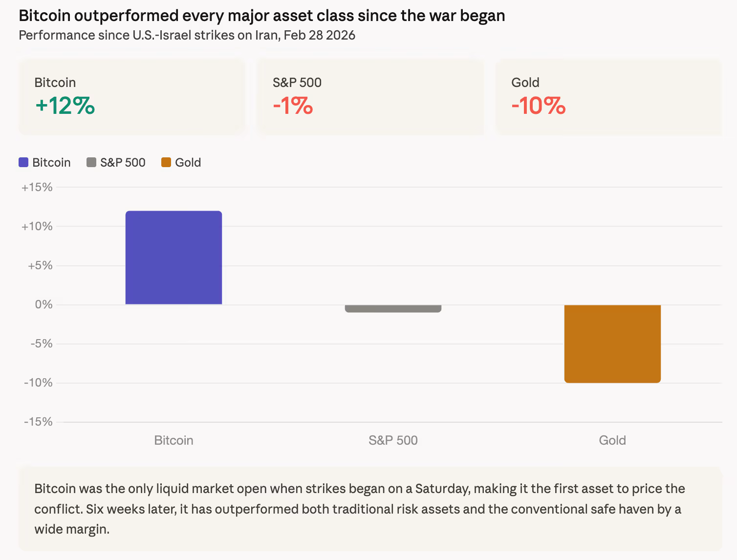Toggle the Bitcoin legend label
The width and height of the screenshot is (737, 560).
tap(51, 163)
